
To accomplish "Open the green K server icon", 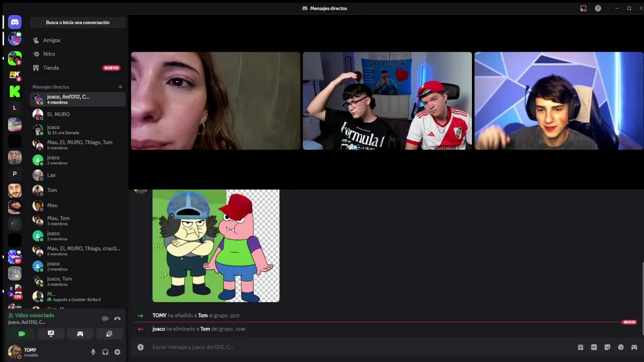I will click(15, 92).
